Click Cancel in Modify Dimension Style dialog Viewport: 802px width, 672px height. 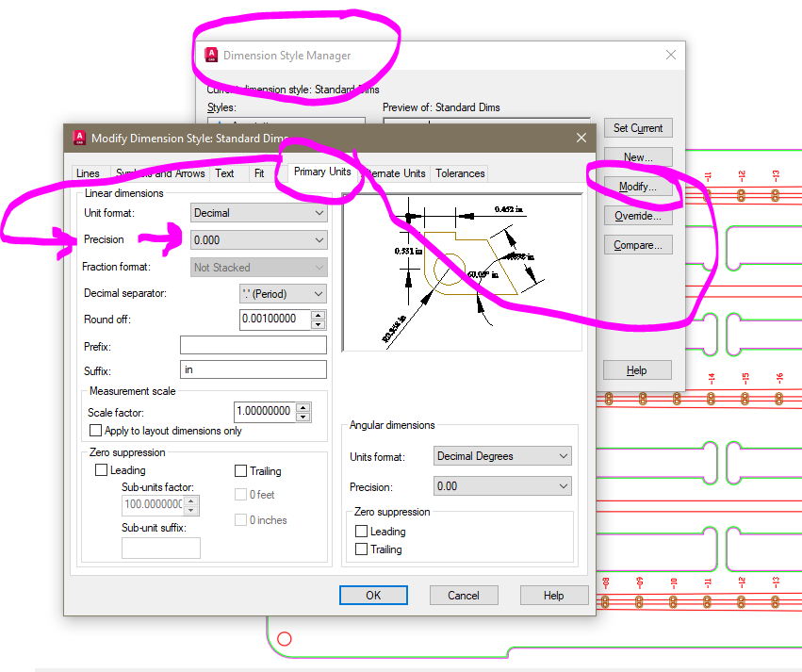click(464, 596)
